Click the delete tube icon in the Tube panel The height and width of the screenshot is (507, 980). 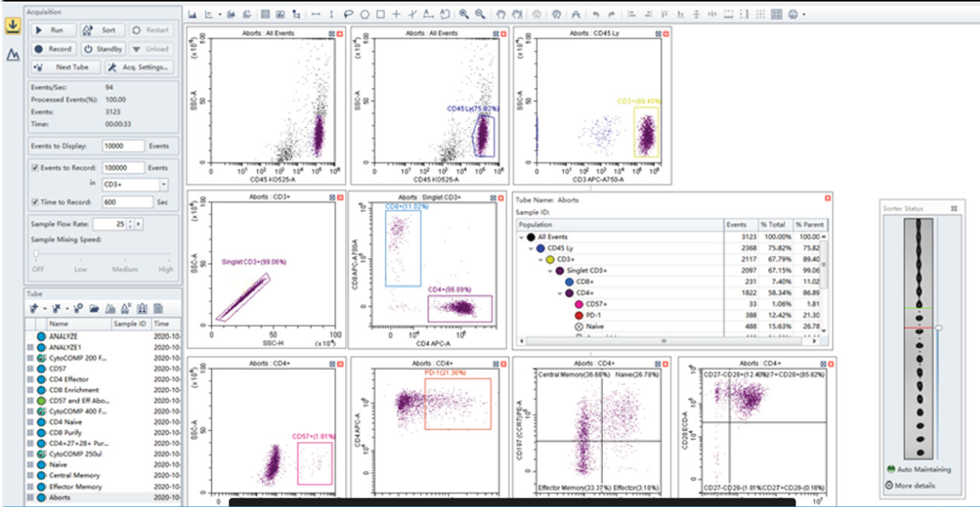pos(56,307)
